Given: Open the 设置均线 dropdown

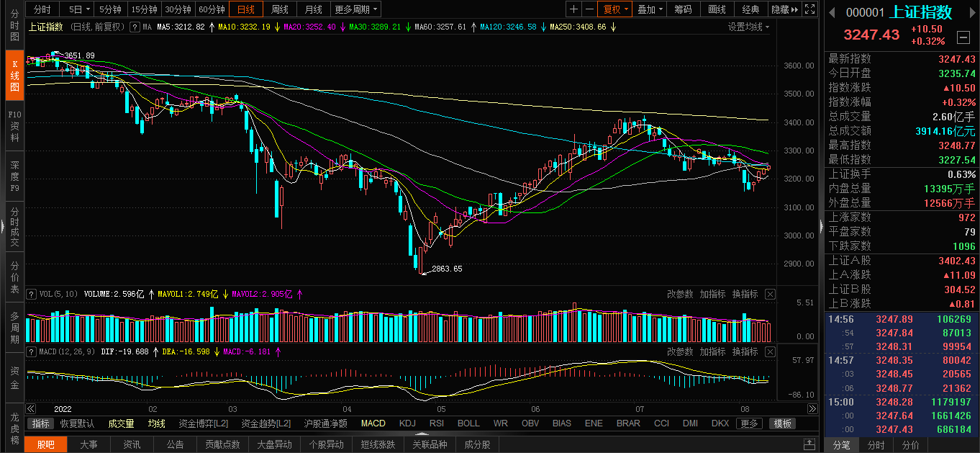Looking at the screenshot, I should click(x=748, y=27).
